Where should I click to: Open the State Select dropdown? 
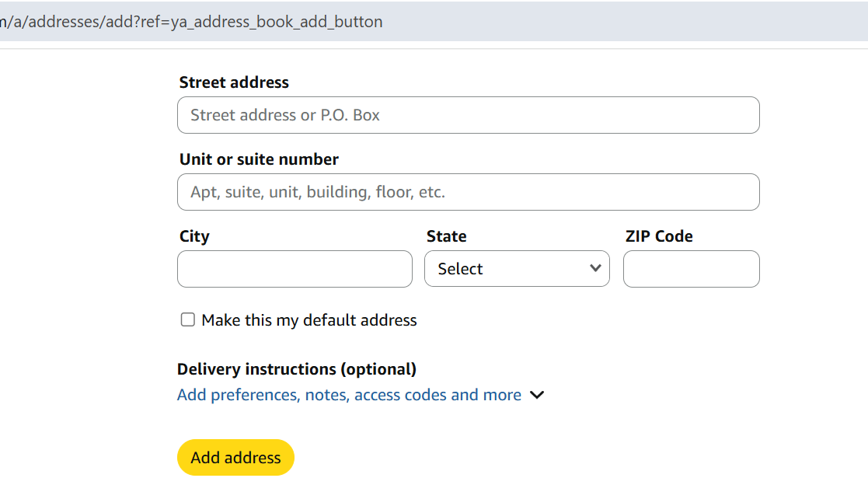click(x=517, y=269)
